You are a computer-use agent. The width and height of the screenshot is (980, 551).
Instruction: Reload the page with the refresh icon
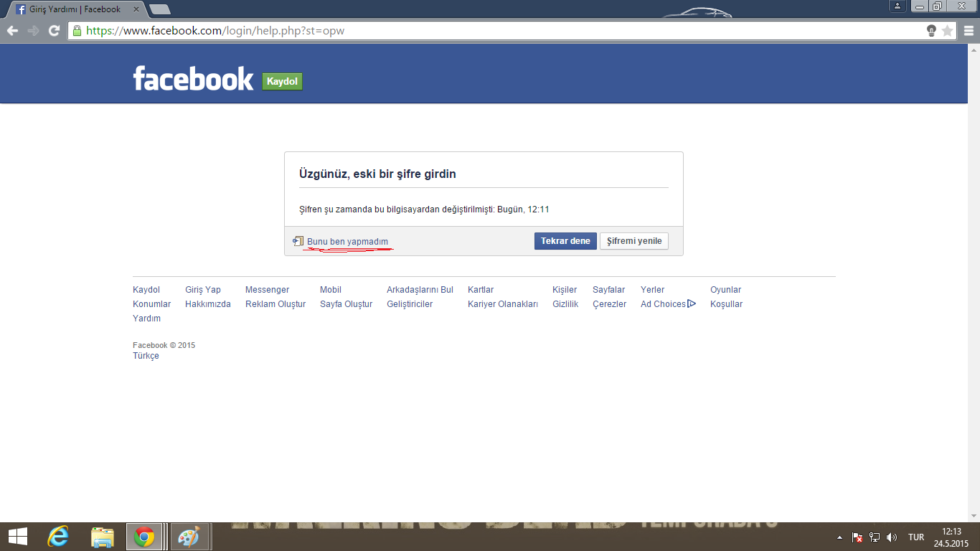54,31
